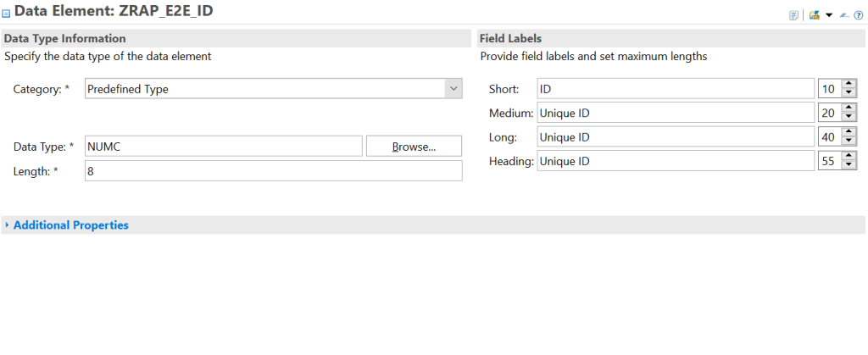Open help via the question mark icon
Screen dimensions: 868x355
(858, 15)
